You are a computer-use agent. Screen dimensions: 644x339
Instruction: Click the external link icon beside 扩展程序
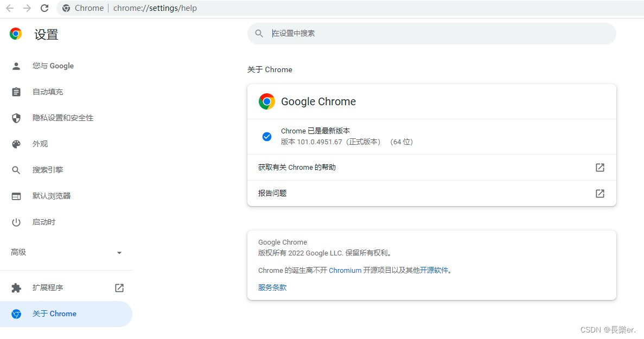click(x=119, y=287)
